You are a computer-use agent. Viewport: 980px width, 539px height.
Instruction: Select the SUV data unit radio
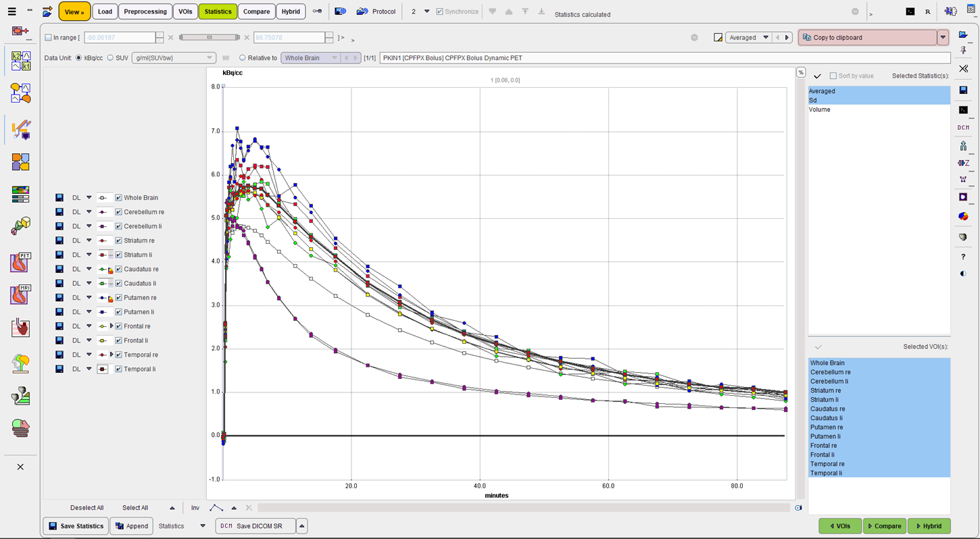coord(110,58)
